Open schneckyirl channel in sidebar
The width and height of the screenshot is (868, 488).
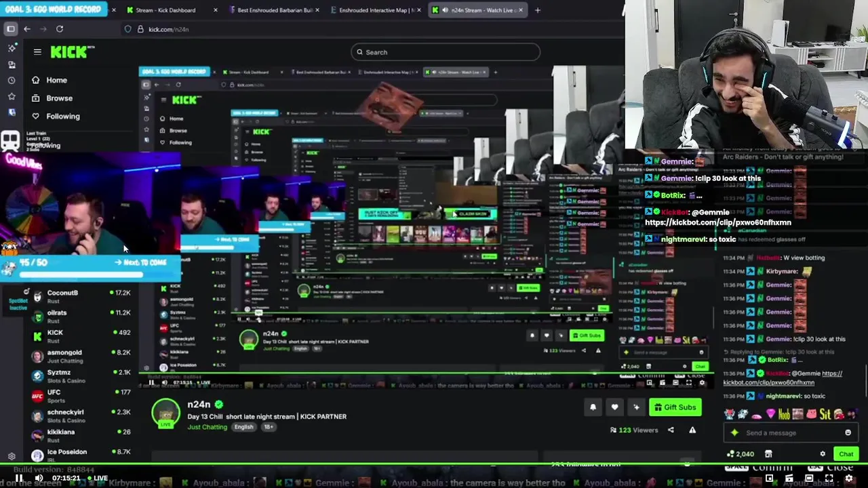point(80,415)
